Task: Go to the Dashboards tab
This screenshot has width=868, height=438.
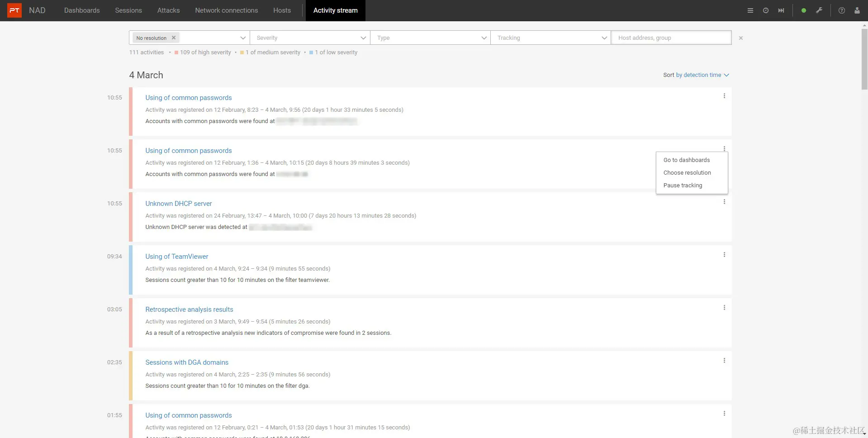Action: [82, 10]
